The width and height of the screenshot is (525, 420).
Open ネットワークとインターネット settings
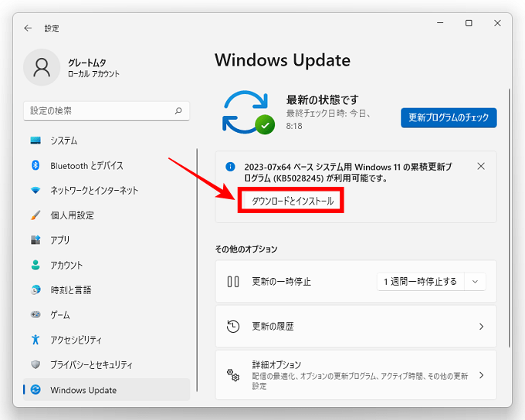click(x=107, y=190)
